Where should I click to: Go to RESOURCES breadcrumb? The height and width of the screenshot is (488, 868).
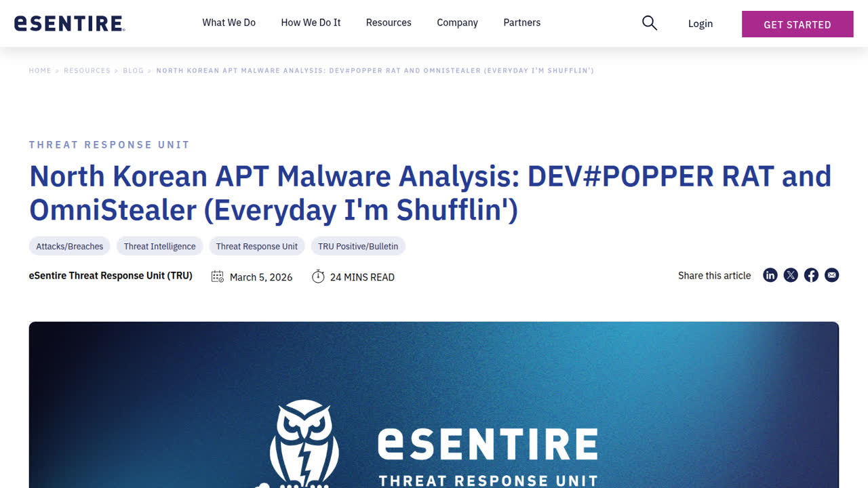(87, 70)
